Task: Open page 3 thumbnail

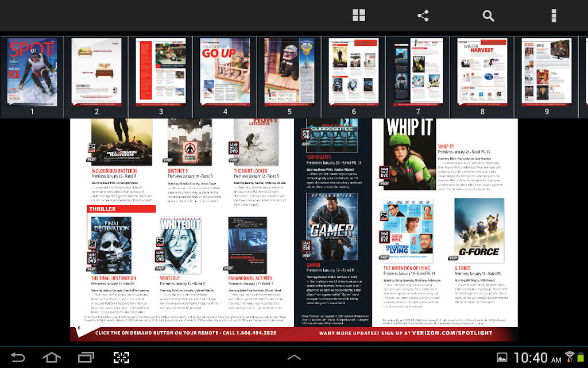Action: point(161,72)
